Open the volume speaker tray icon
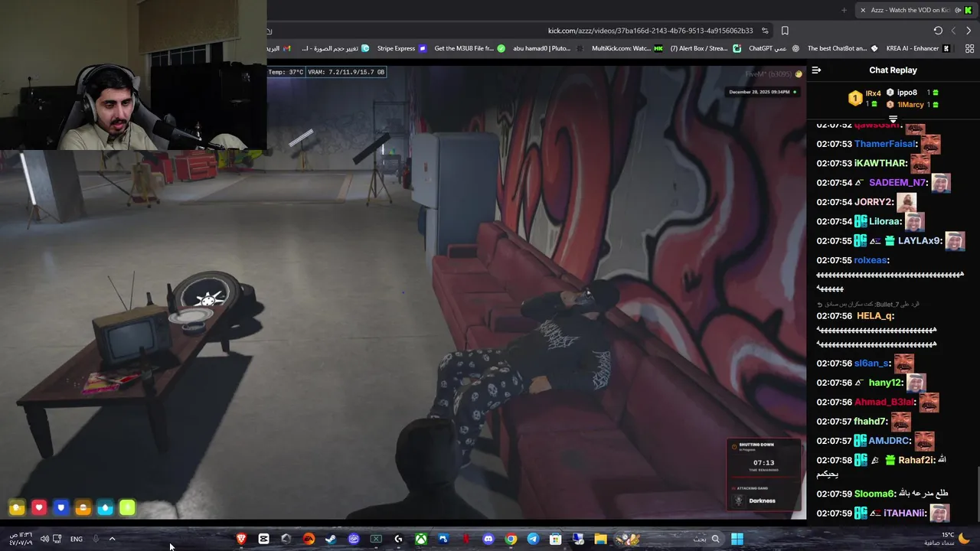 click(x=44, y=539)
